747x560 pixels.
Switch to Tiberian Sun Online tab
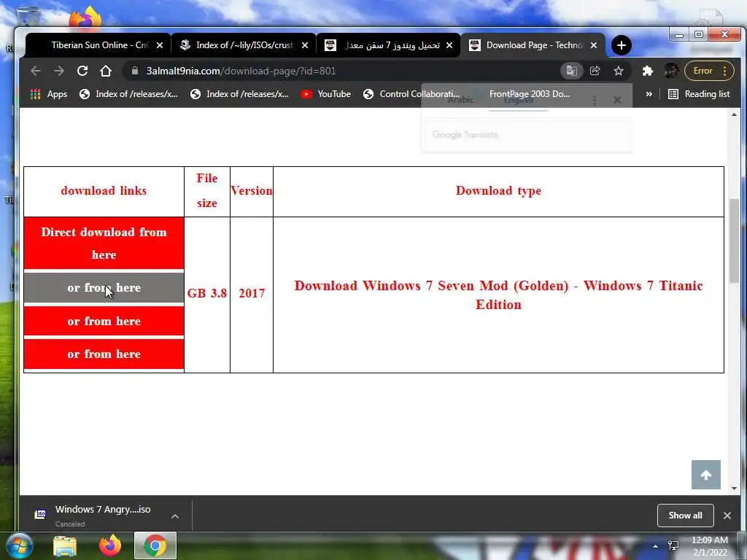pyautogui.click(x=98, y=45)
